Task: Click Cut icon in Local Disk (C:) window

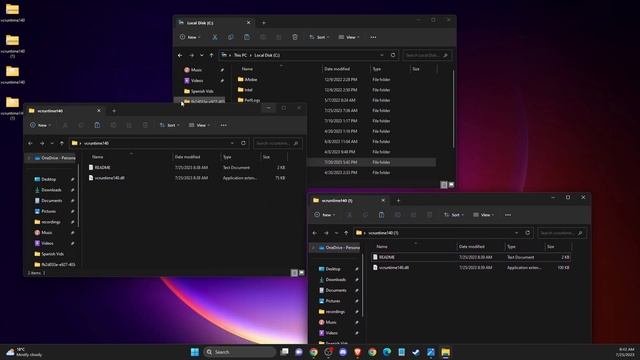Action: tap(215, 37)
